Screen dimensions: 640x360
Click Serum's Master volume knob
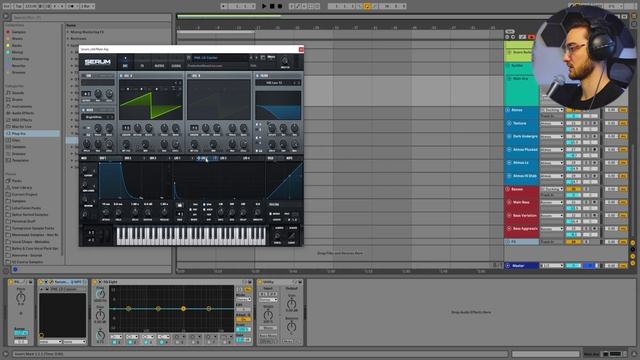285,61
